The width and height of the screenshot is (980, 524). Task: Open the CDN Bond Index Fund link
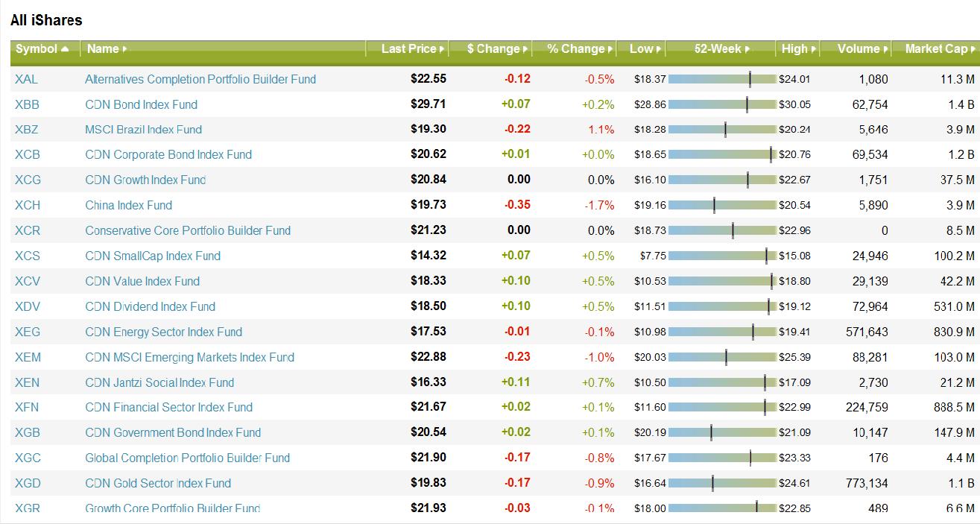pos(142,104)
